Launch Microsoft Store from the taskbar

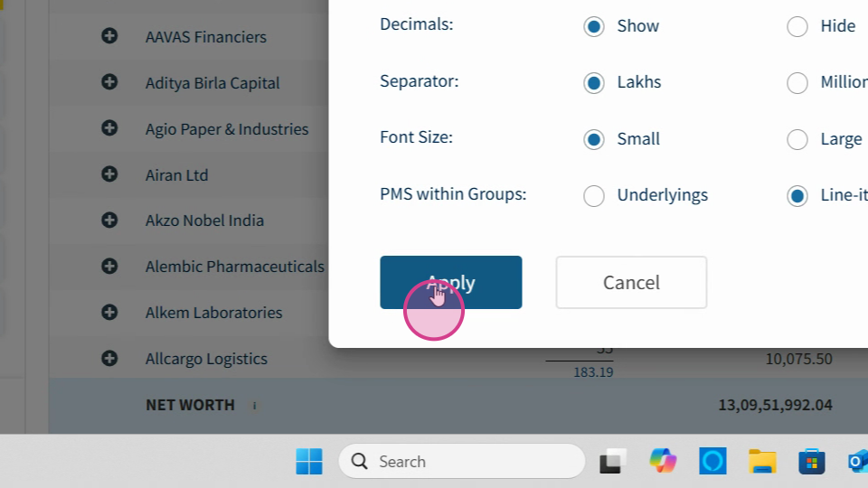tap(812, 461)
